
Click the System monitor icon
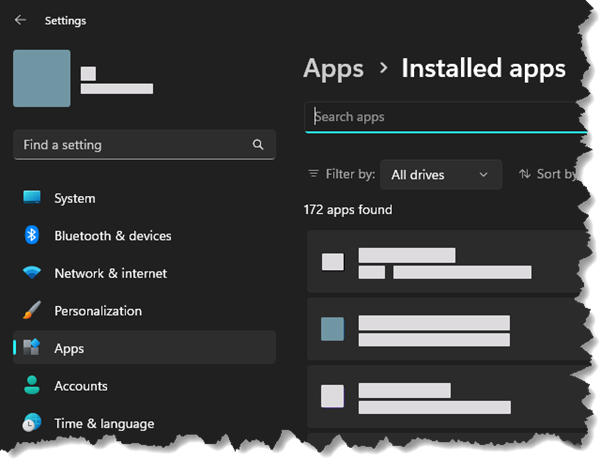tap(32, 198)
